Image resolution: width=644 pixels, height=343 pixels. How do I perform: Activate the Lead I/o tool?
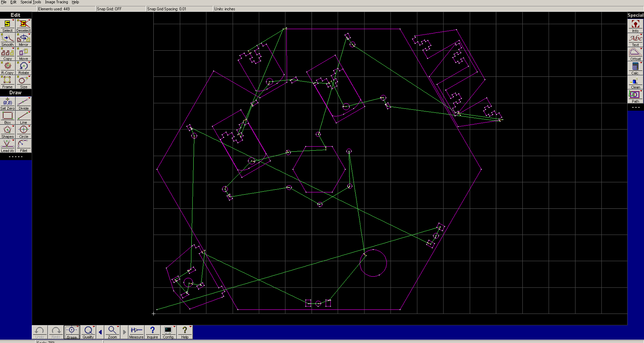coord(7,146)
